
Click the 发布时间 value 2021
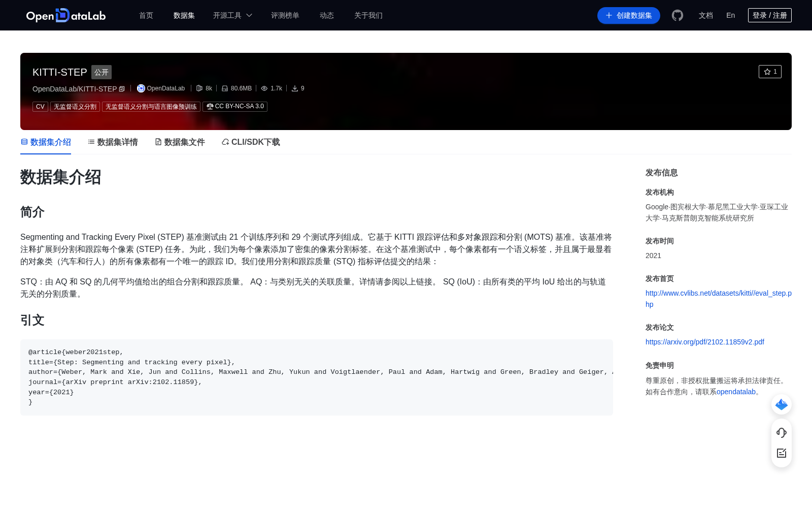(653, 256)
